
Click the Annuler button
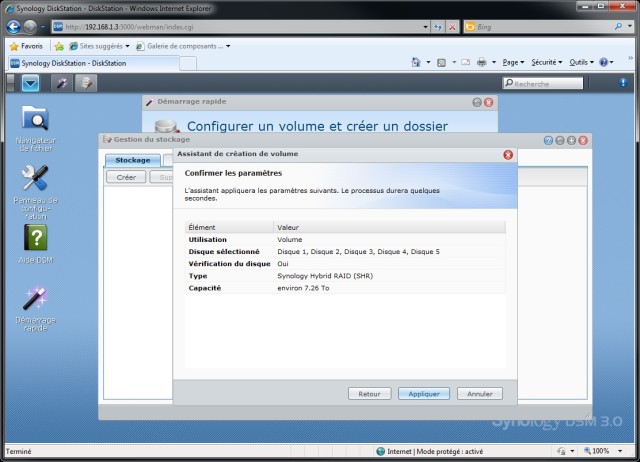[480, 394]
